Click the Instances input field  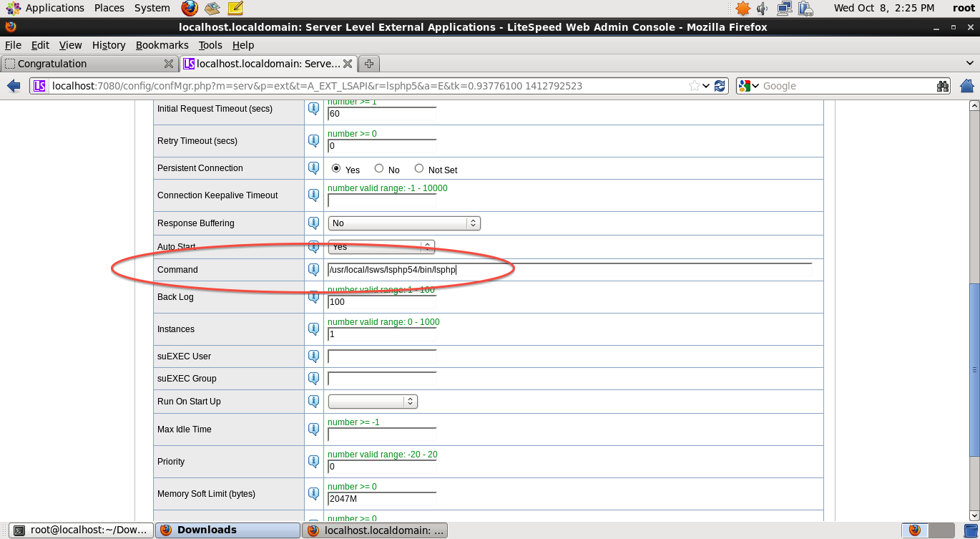pyautogui.click(x=382, y=334)
